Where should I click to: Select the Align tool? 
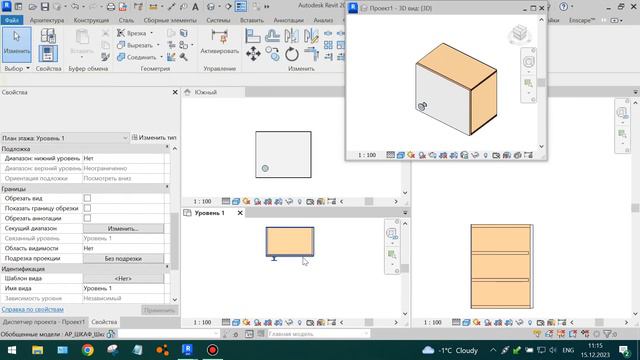pos(253,36)
